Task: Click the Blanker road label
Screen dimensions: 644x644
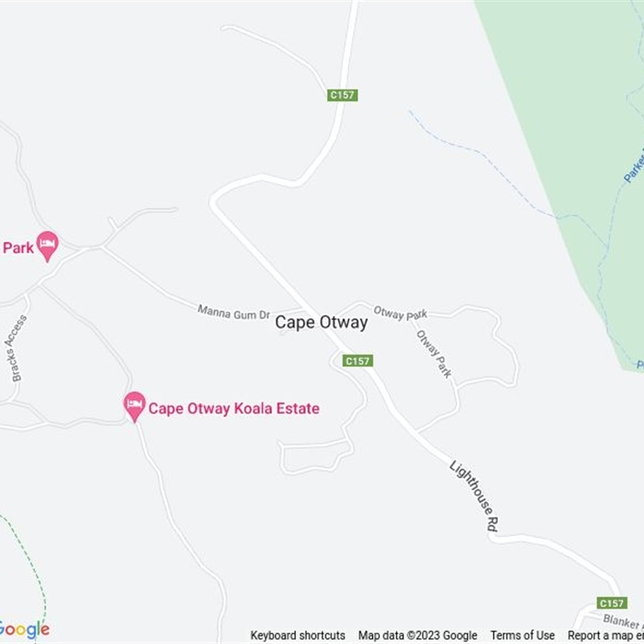Action: [623, 621]
